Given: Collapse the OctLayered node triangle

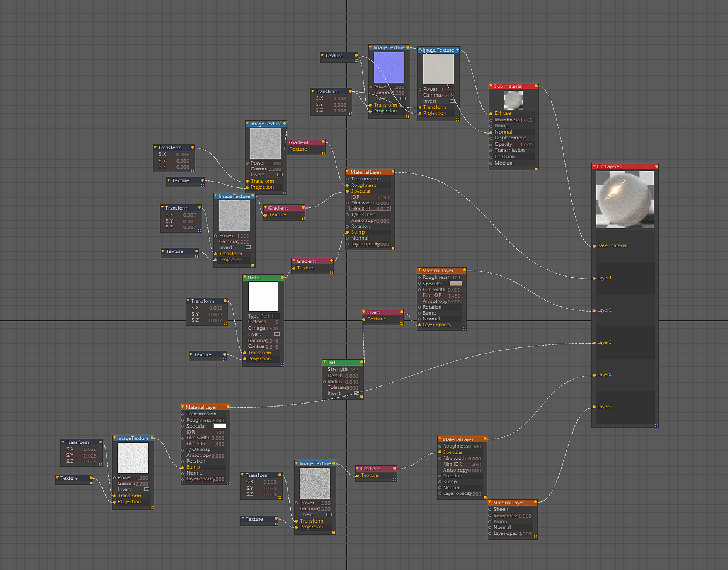Looking at the screenshot, I should (x=594, y=166).
